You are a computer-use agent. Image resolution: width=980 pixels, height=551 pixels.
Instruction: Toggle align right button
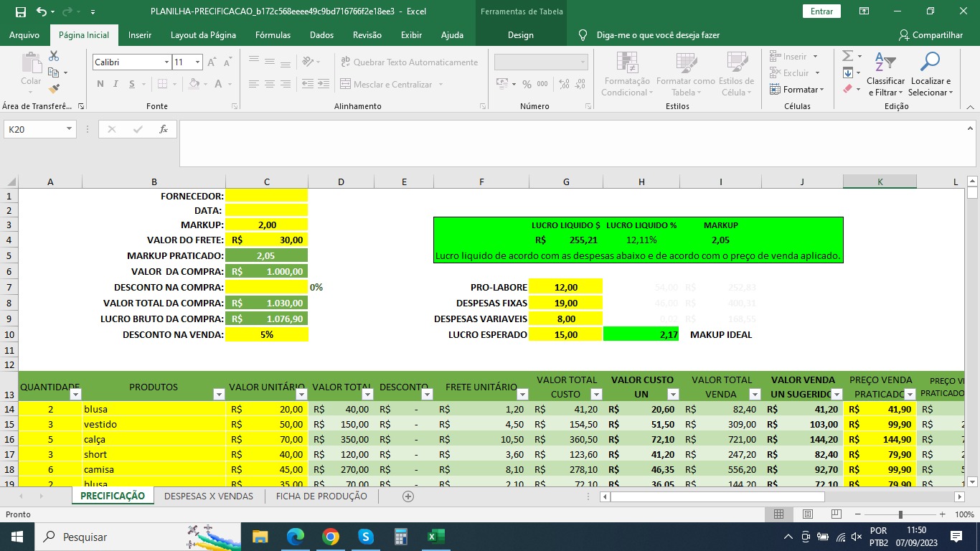[287, 84]
